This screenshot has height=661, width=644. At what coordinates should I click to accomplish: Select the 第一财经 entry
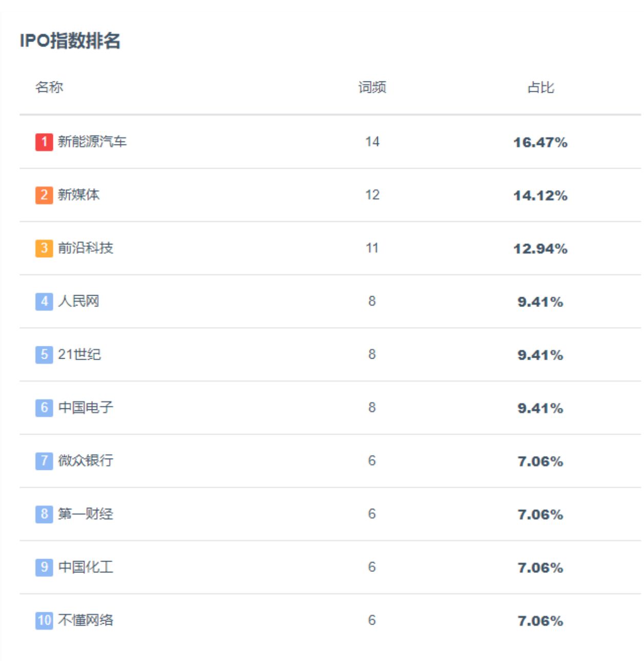[x=86, y=514]
